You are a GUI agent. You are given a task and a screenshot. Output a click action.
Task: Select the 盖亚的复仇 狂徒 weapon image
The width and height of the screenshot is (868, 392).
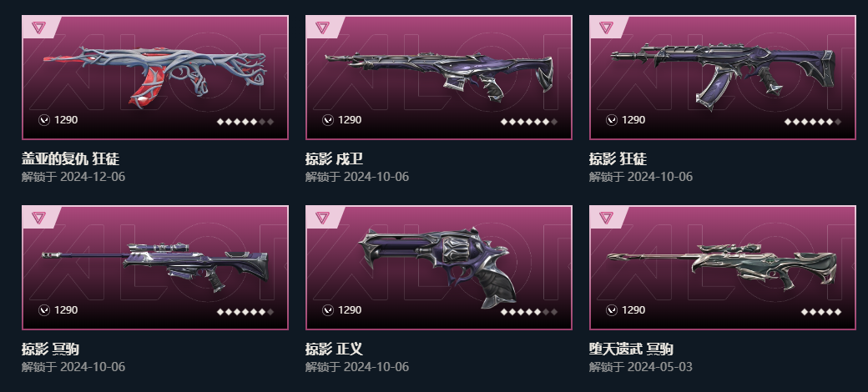[155, 76]
